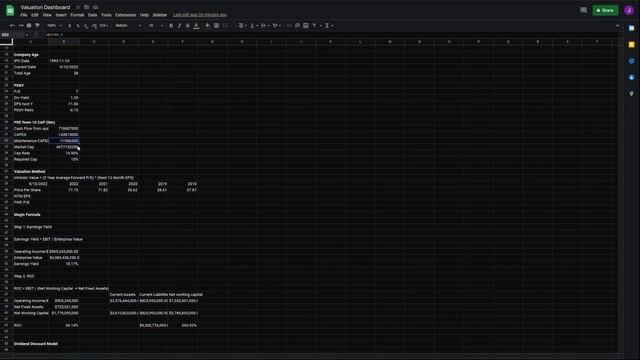This screenshot has width=640, height=360.
Task: Star the Valuation Dashboard document
Action: click(x=78, y=7)
